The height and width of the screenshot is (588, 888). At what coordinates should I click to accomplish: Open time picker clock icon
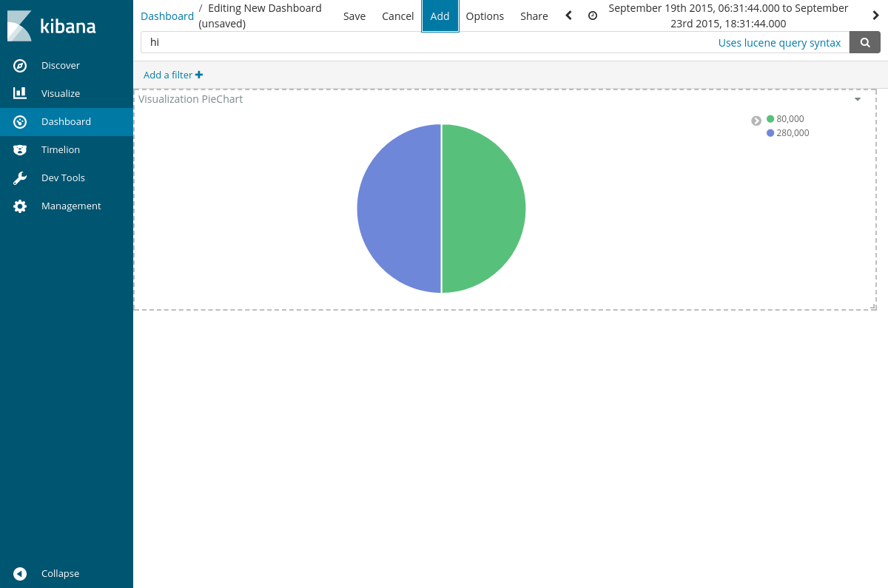tap(593, 16)
